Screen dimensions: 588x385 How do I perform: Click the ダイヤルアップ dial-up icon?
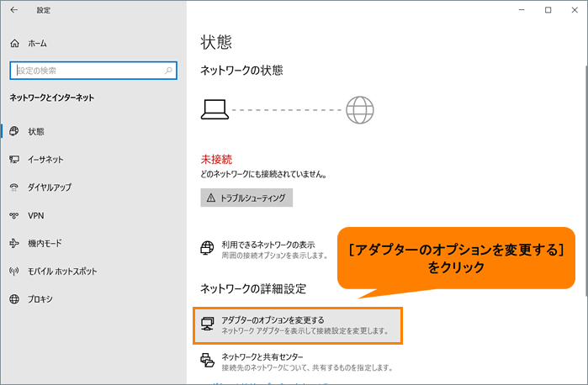(x=13, y=187)
